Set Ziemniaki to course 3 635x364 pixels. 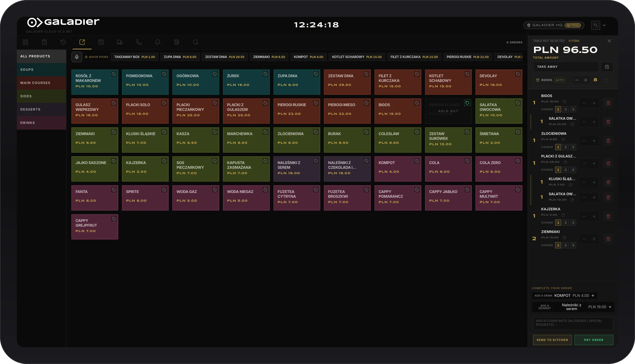coord(573,245)
